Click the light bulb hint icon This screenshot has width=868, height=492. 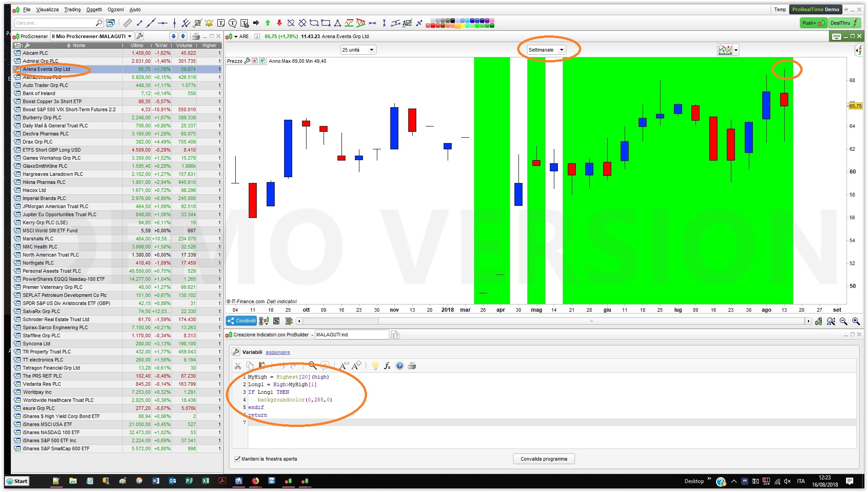pos(375,366)
